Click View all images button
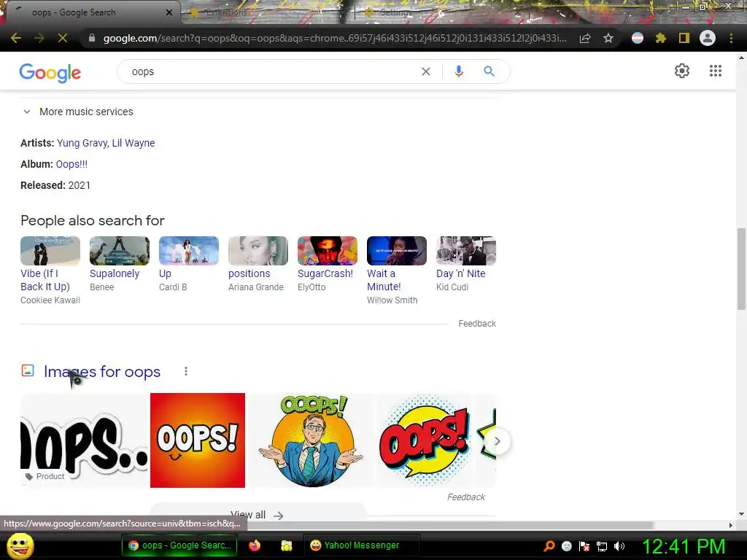Viewport: 747px width, 560px height. [x=258, y=514]
